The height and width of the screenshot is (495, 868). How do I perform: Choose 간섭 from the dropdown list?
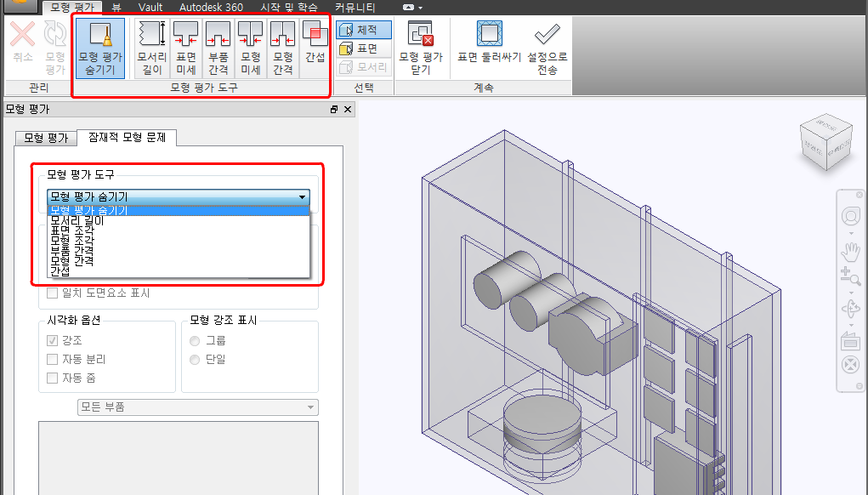(179, 271)
